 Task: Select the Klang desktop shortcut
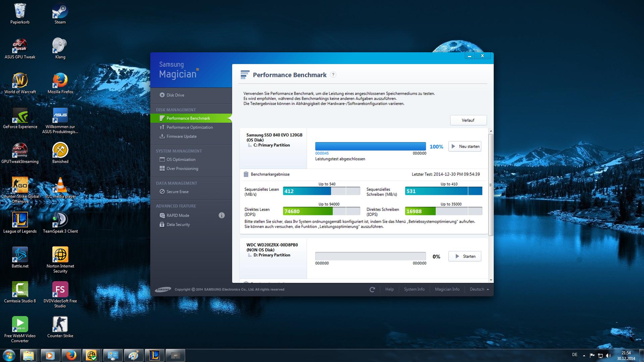tap(60, 49)
